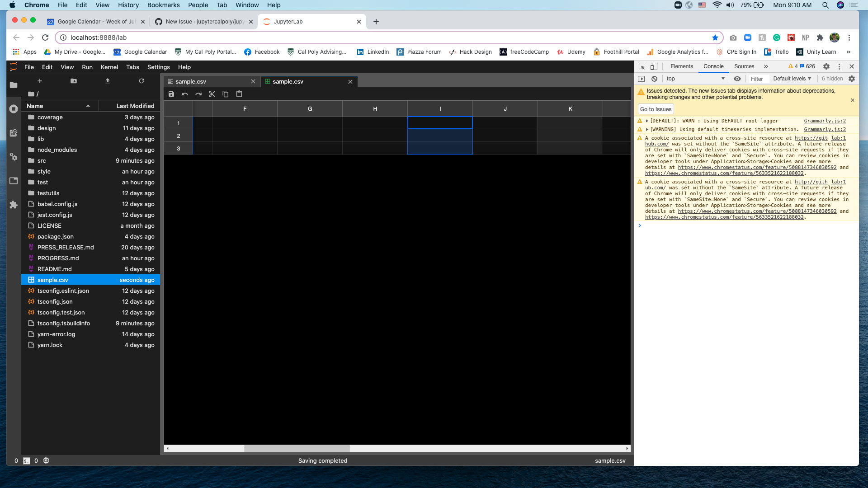Image resolution: width=868 pixels, height=488 pixels.
Task: Paste into the grid using the clipboard icon
Action: (x=239, y=94)
